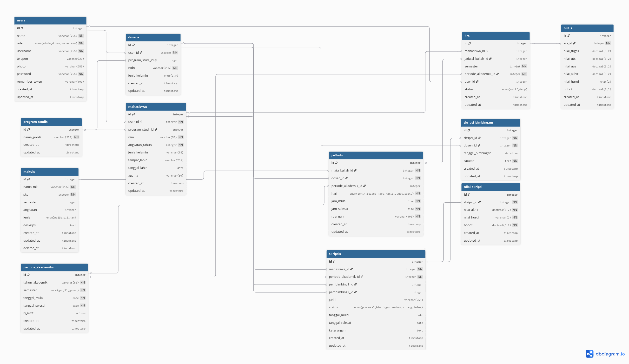Click the key icon beside jadkuls id
The image size is (629, 364).
(x=337, y=163)
